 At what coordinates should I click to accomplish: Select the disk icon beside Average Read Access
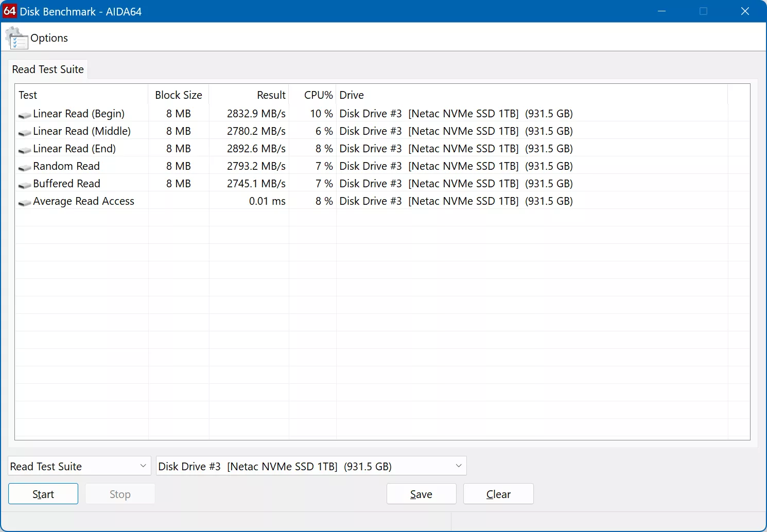(x=25, y=202)
